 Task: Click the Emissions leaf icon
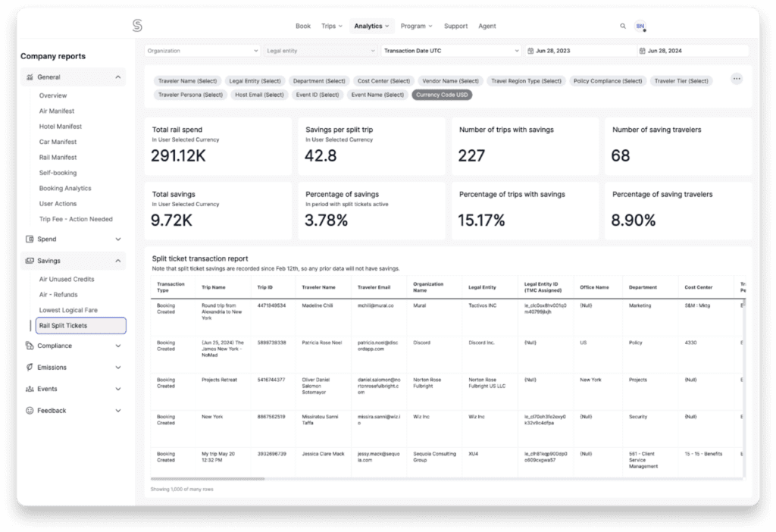point(30,368)
